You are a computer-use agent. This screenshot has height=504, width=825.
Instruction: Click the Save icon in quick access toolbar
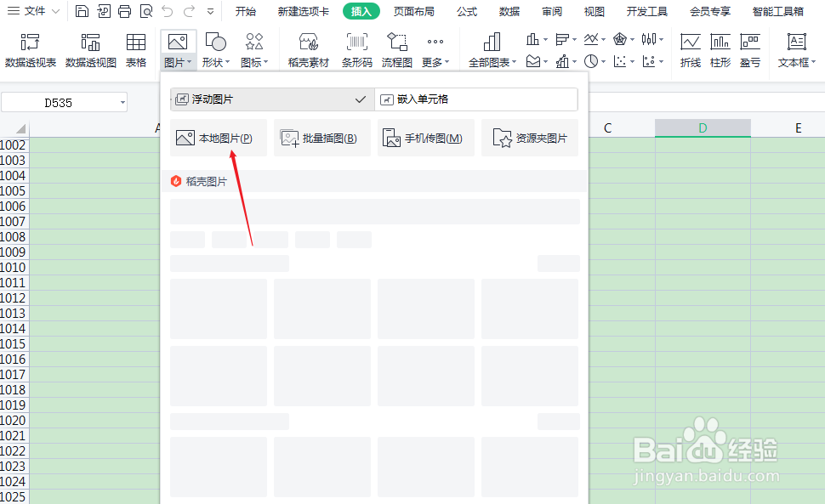tap(82, 11)
